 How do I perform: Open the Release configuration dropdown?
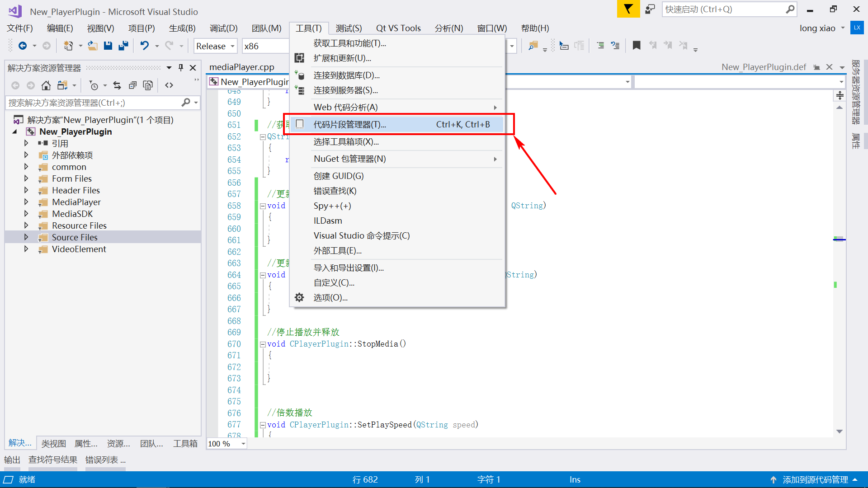click(215, 46)
